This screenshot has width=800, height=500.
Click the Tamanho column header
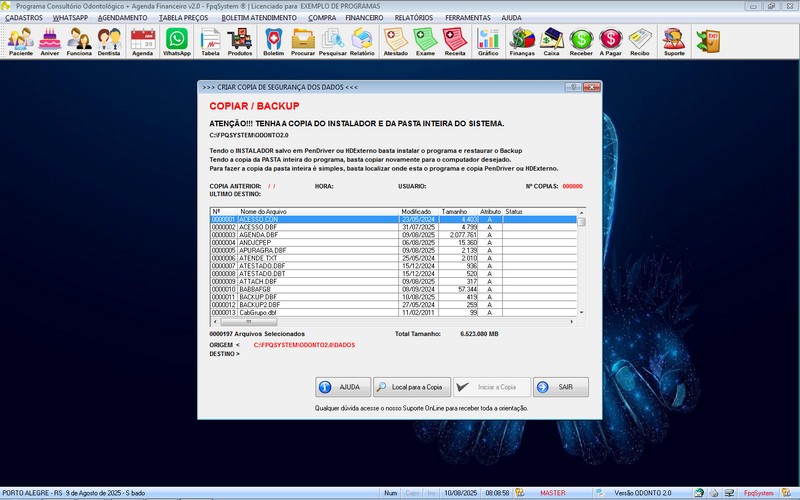[x=454, y=212]
